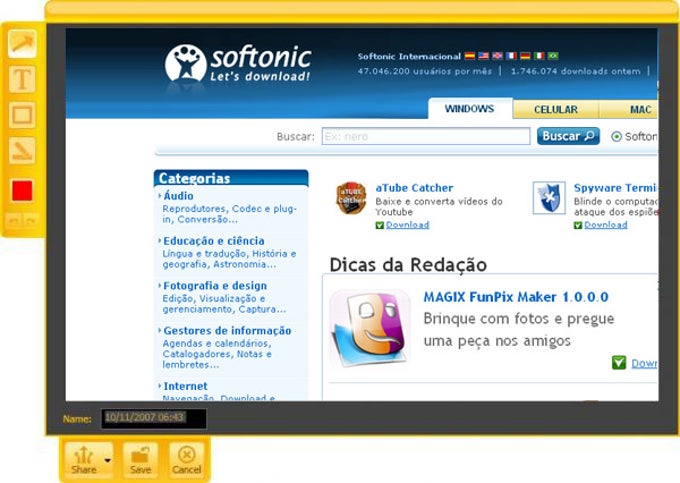This screenshot has width=680, height=483.
Task: Click the Buscar search input field
Action: pos(426,136)
